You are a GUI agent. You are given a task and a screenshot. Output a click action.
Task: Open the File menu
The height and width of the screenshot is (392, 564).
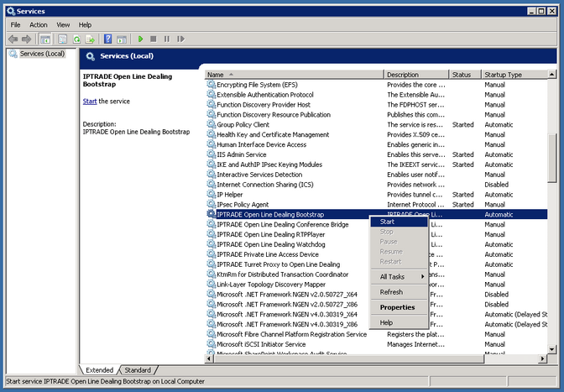pyautogui.click(x=15, y=25)
